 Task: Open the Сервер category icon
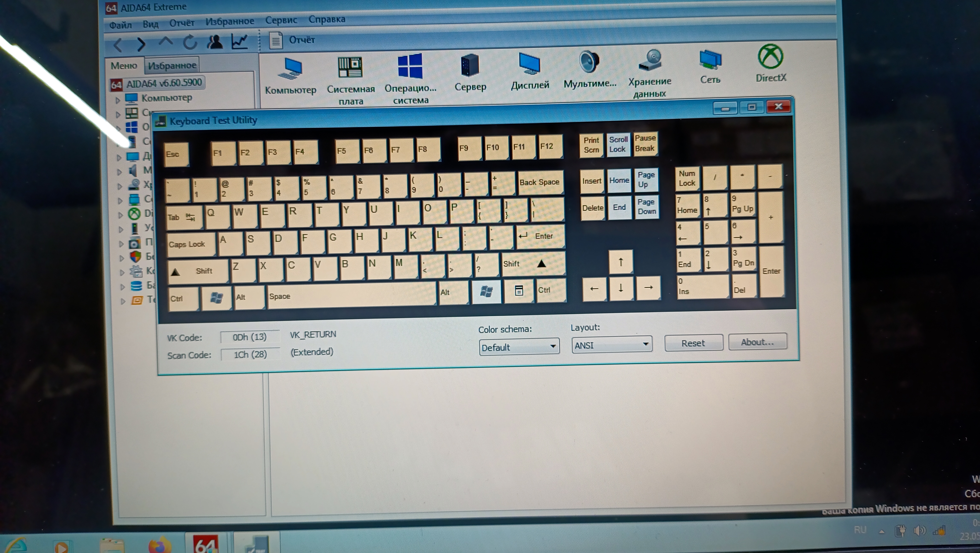(470, 73)
